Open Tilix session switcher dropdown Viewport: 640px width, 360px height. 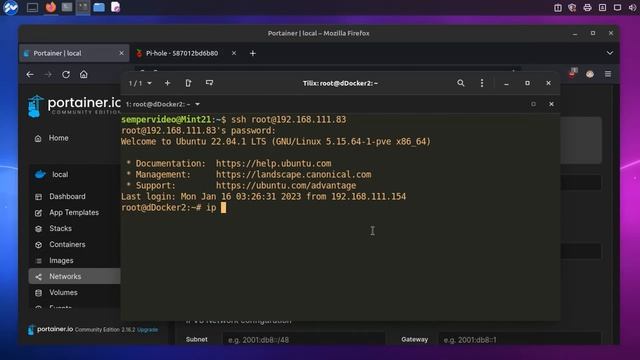[x=140, y=83]
